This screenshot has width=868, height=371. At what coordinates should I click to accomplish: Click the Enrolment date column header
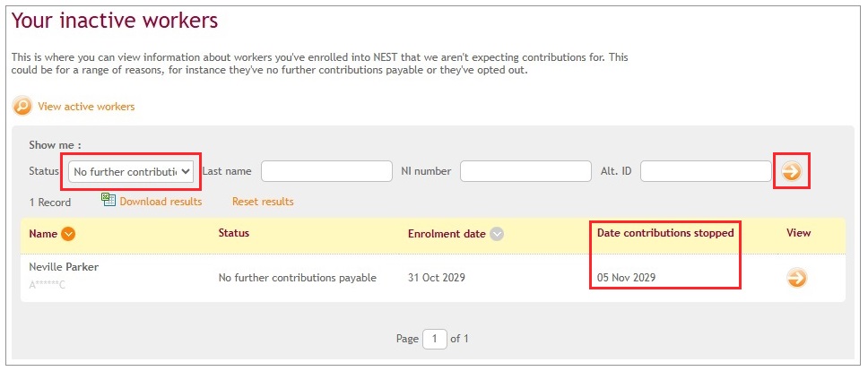pyautogui.click(x=447, y=234)
